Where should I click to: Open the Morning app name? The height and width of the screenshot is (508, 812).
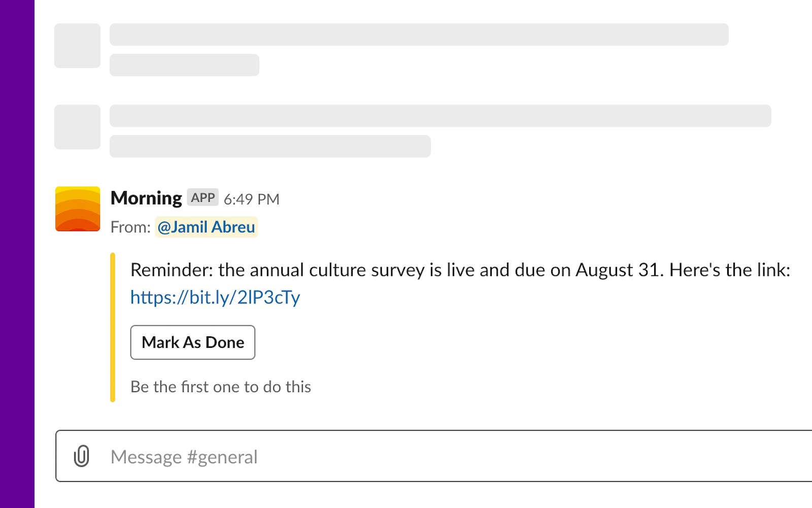146,198
